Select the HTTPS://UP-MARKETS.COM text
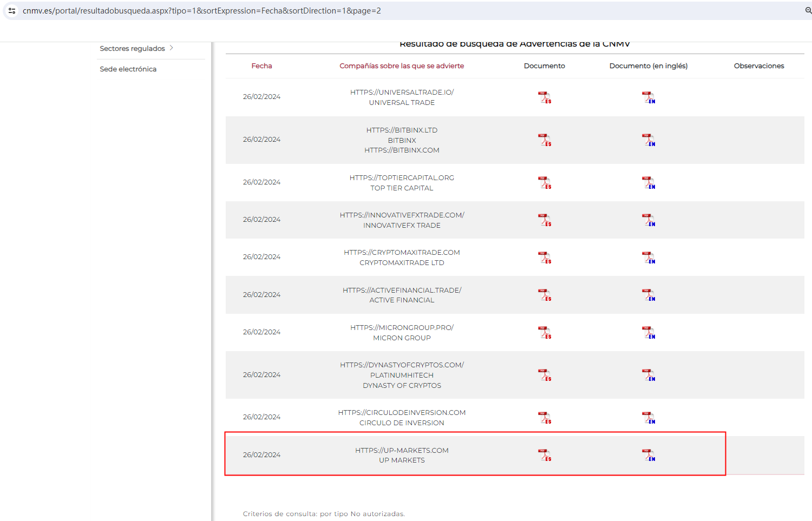The height and width of the screenshot is (521, 812). pyautogui.click(x=402, y=451)
